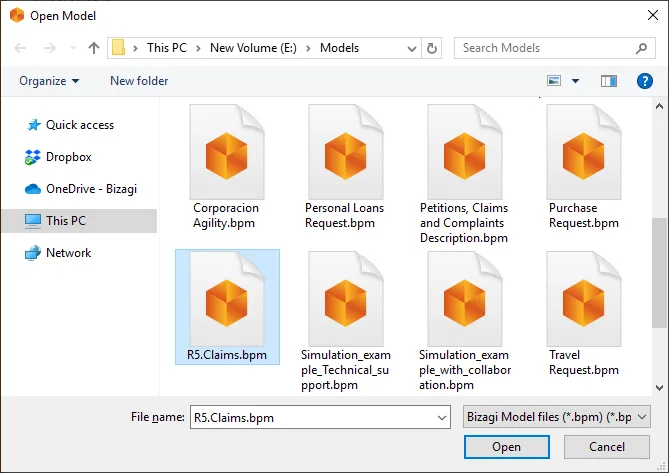Open the Organize menu
The image size is (669, 473).
49,81
